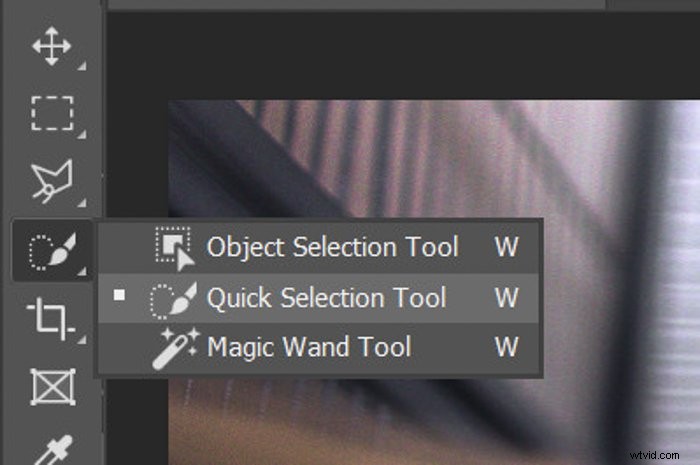Expand the Marquee tool flyout triangle

(82, 134)
